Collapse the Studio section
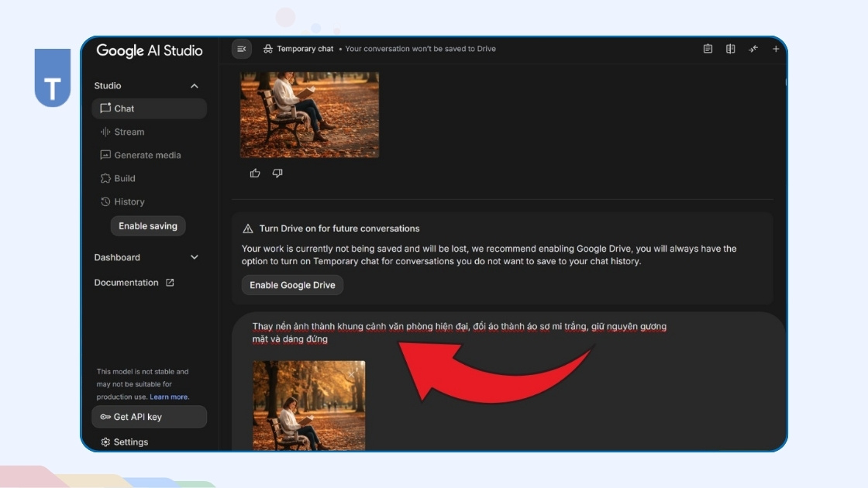Viewport: 868px width, 488px height. click(x=195, y=86)
